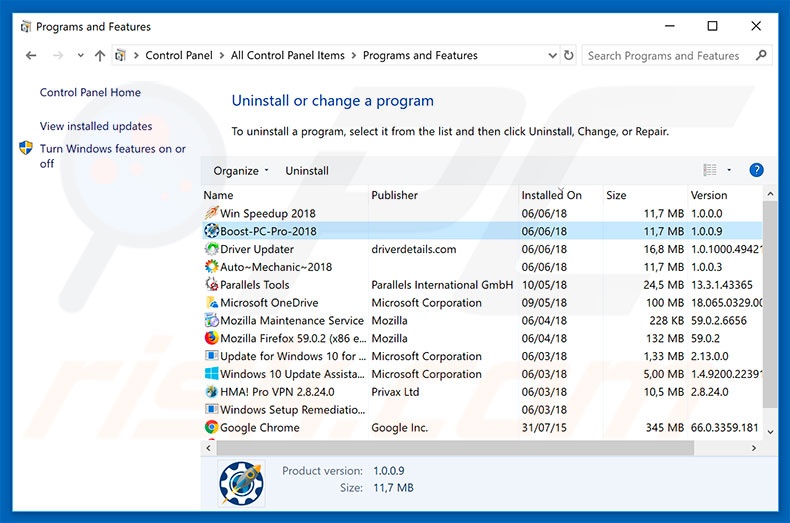Click the Google Chrome icon
790x523 pixels.
pyautogui.click(x=212, y=427)
